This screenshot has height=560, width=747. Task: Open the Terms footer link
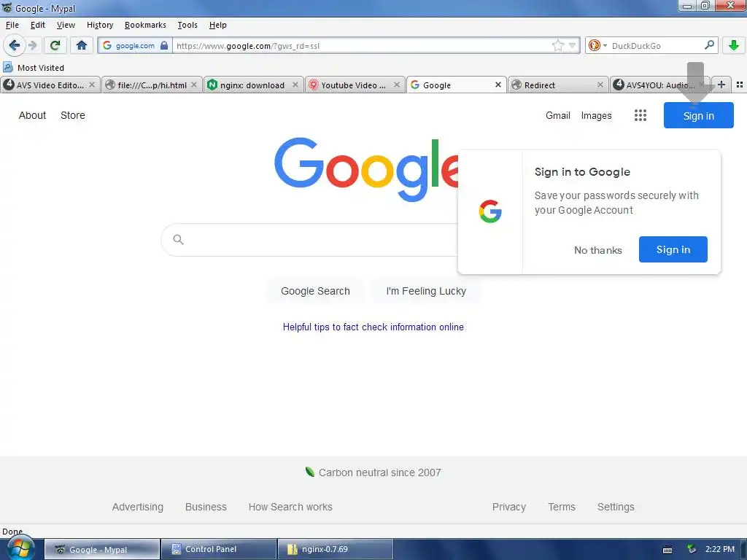561,507
